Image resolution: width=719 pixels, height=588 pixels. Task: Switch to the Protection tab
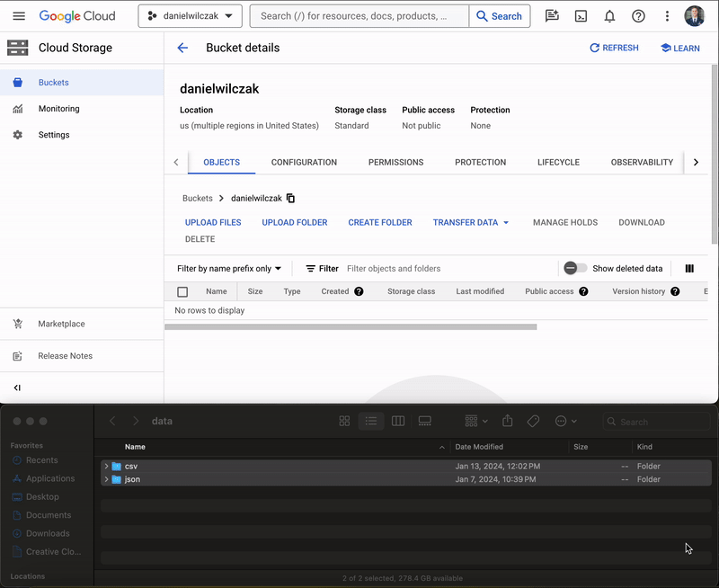(x=480, y=163)
